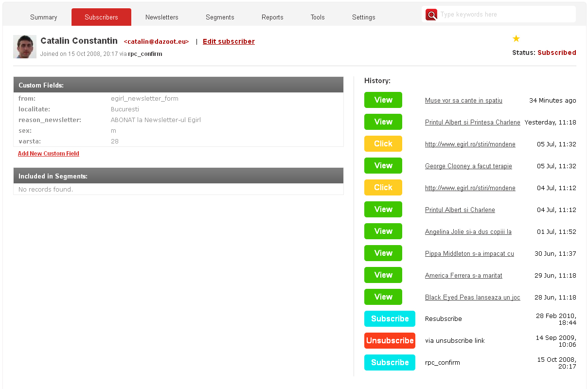Viewport: 588px width, 389px height.
Task: Click the gold star next to status
Action: [x=516, y=39]
